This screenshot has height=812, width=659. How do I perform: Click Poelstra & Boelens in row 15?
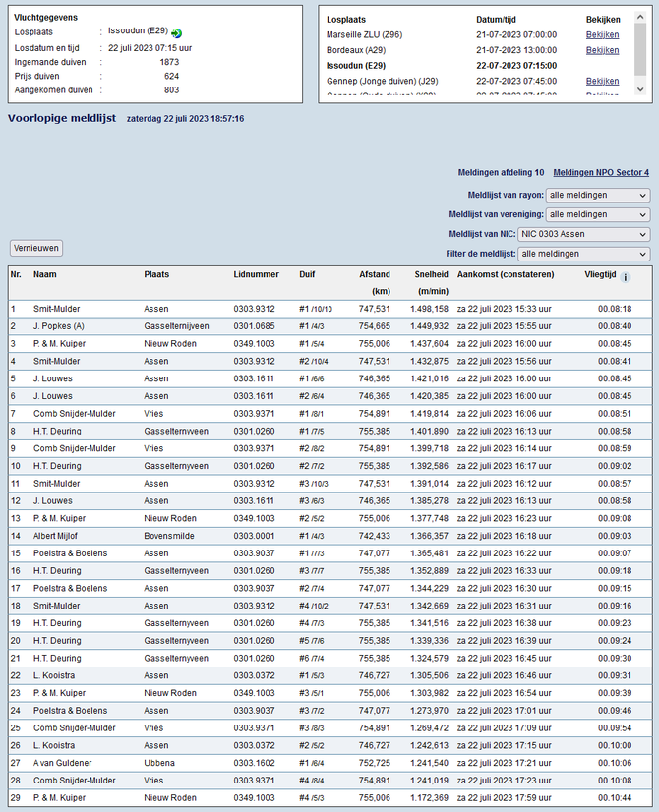(71, 553)
